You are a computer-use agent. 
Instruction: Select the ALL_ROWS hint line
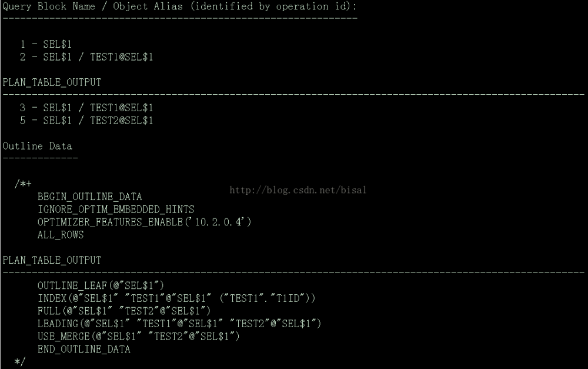(x=61, y=235)
